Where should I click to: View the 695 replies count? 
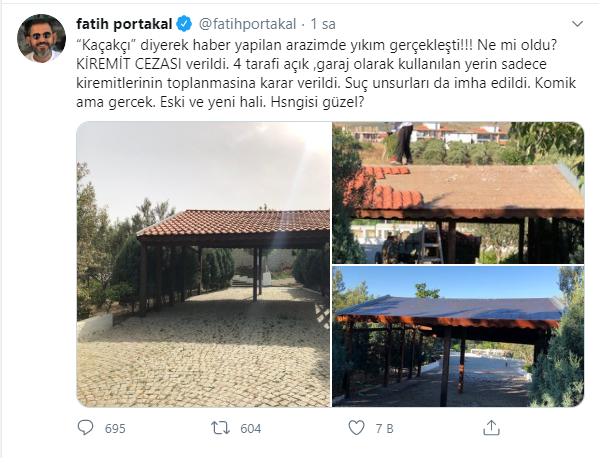click(x=115, y=429)
